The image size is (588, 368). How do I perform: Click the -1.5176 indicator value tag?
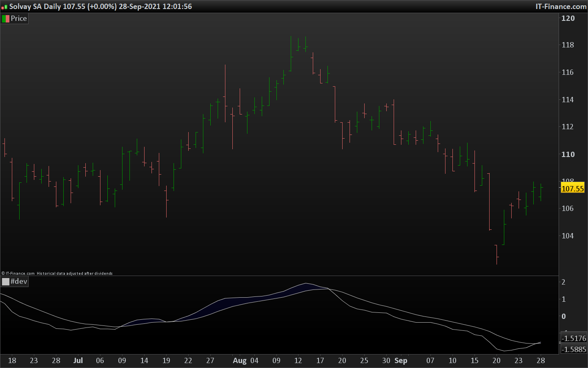574,338
